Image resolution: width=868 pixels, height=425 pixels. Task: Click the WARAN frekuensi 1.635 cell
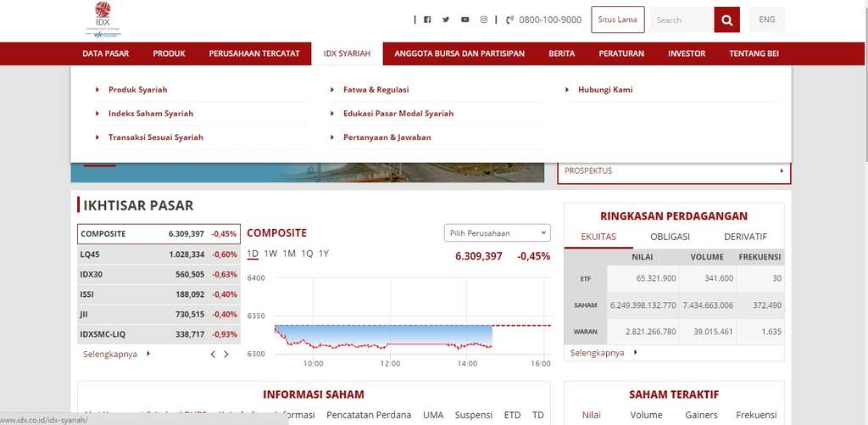[x=760, y=332]
